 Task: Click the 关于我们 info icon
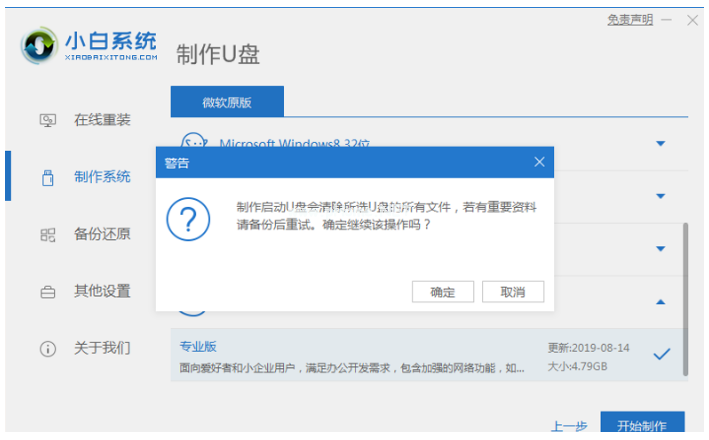click(x=47, y=349)
